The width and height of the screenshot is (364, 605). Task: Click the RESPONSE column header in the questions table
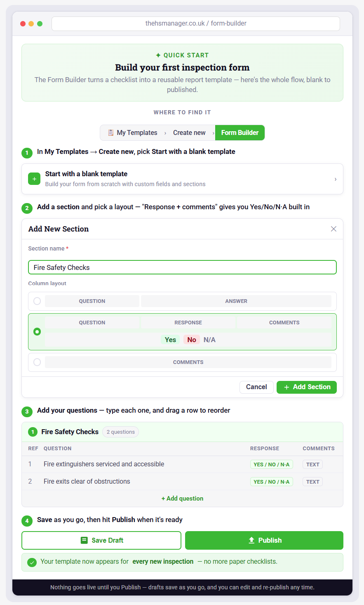point(265,449)
